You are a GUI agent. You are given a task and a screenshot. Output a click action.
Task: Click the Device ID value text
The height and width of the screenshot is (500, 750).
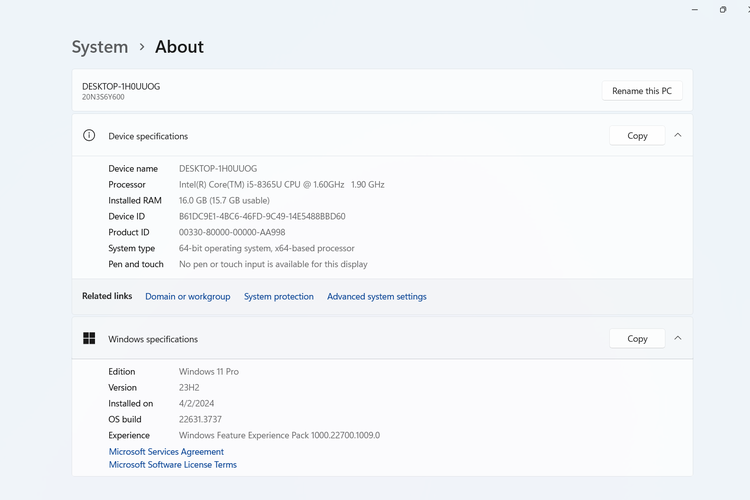[x=262, y=217]
